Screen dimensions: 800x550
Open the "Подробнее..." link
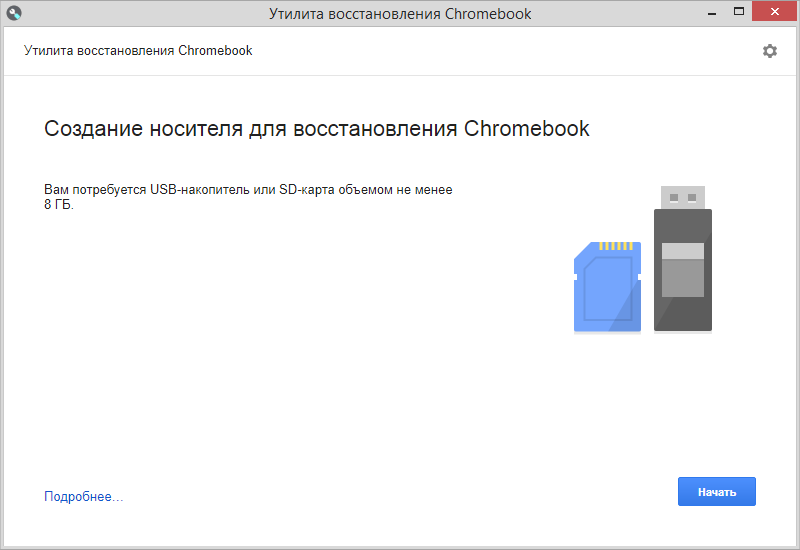(84, 496)
